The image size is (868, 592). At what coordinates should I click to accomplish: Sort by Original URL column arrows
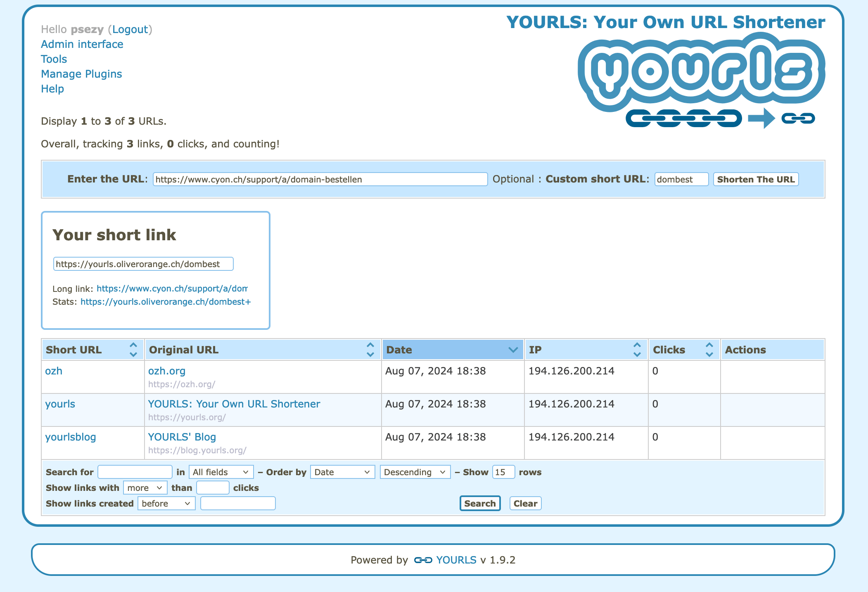point(370,350)
